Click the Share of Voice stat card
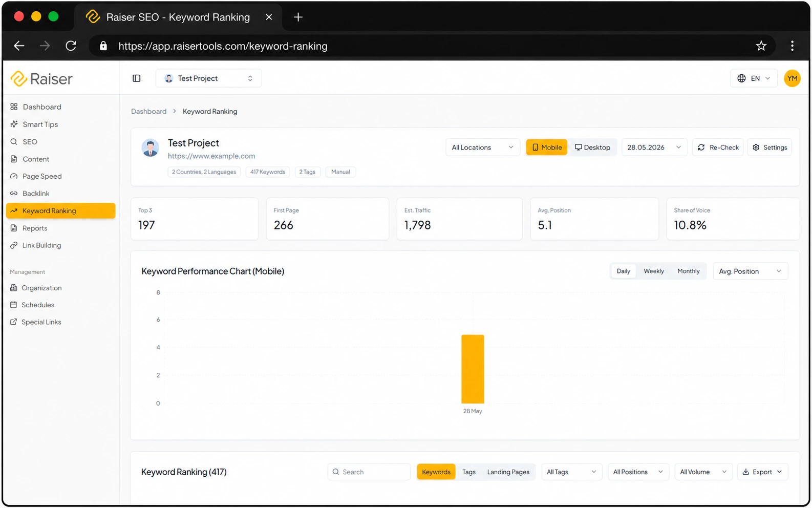The height and width of the screenshot is (508, 812). click(x=733, y=219)
